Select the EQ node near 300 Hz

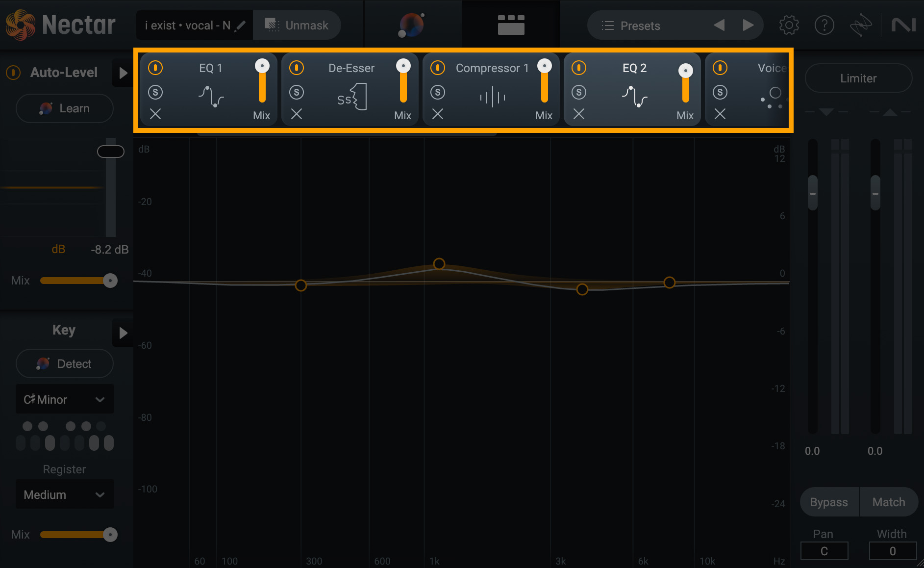(301, 285)
